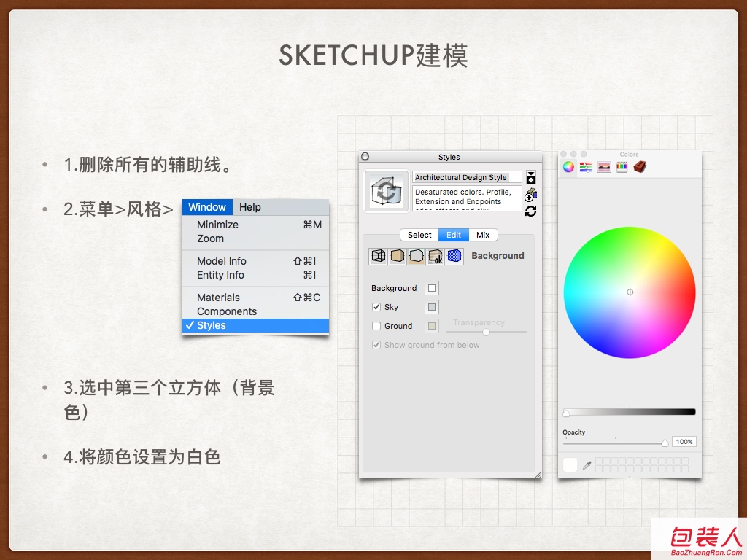Click the Architectural Design Style name field
The height and width of the screenshot is (560, 747).
click(x=467, y=177)
